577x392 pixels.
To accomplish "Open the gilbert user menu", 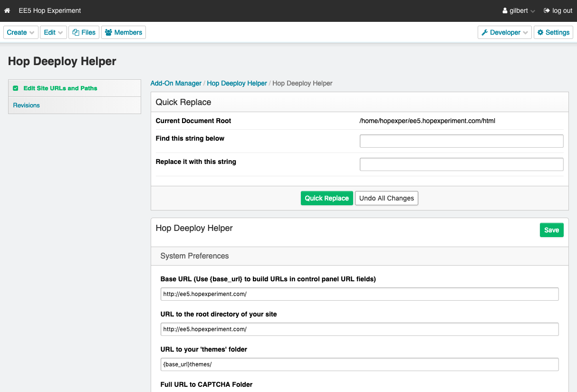I will click(519, 10).
